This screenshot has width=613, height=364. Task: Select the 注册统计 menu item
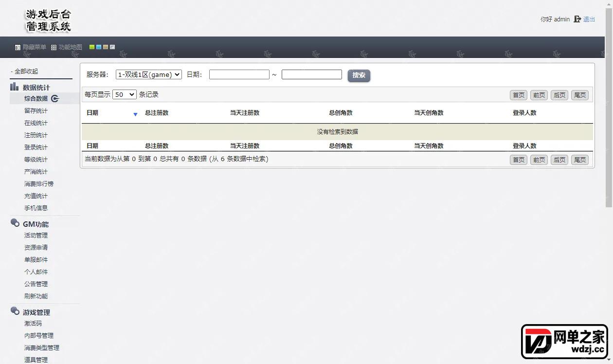coord(36,135)
